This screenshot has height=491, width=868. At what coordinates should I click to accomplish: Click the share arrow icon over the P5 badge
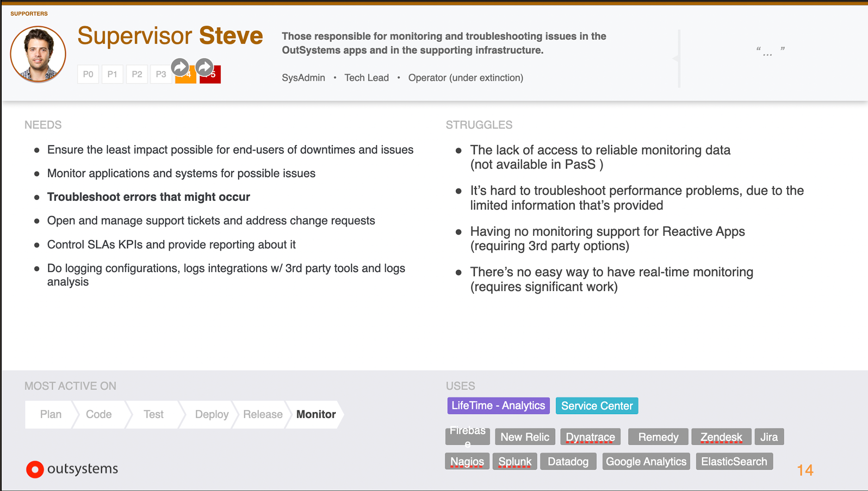tap(205, 67)
